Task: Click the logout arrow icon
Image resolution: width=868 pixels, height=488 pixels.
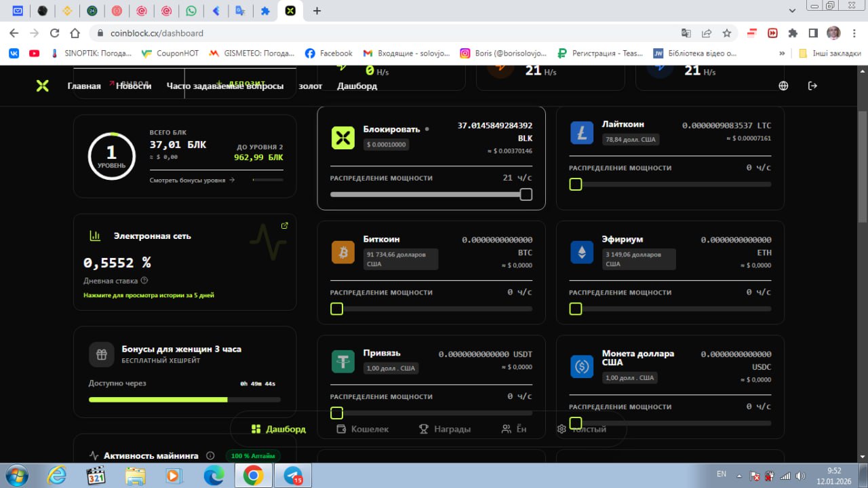Action: point(812,86)
